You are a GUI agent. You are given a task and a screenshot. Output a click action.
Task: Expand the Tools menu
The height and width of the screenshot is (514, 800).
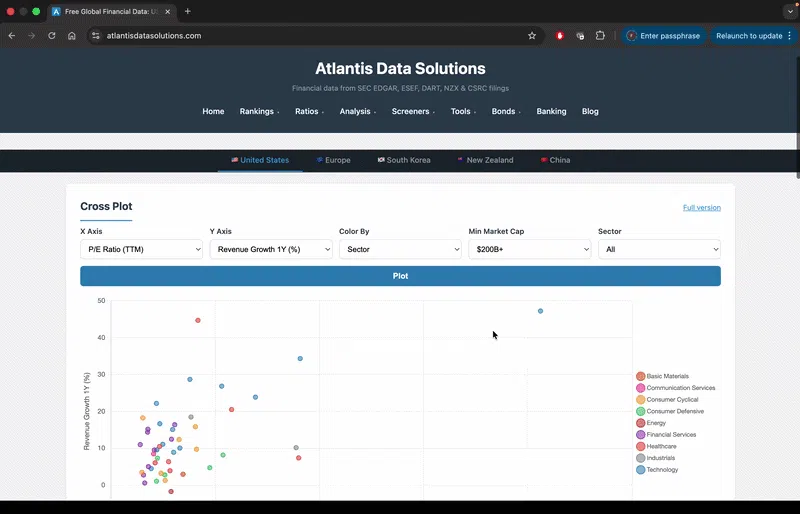[463, 111]
